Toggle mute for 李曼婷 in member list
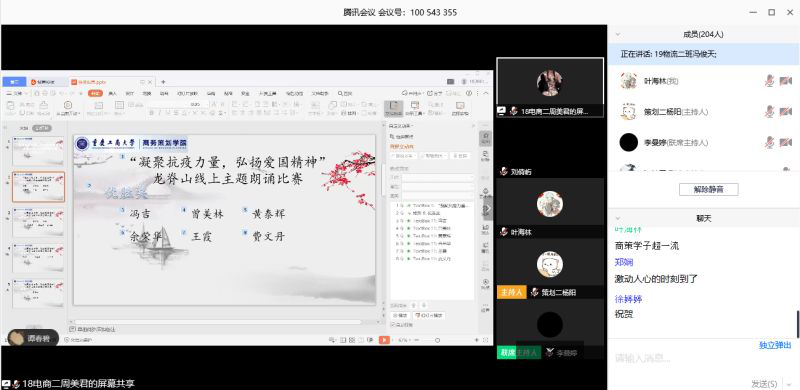This screenshot has height=390, width=800. 769,142
